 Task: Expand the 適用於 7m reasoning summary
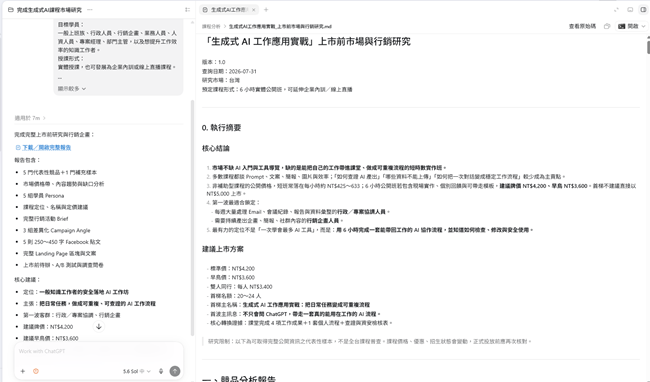point(30,118)
